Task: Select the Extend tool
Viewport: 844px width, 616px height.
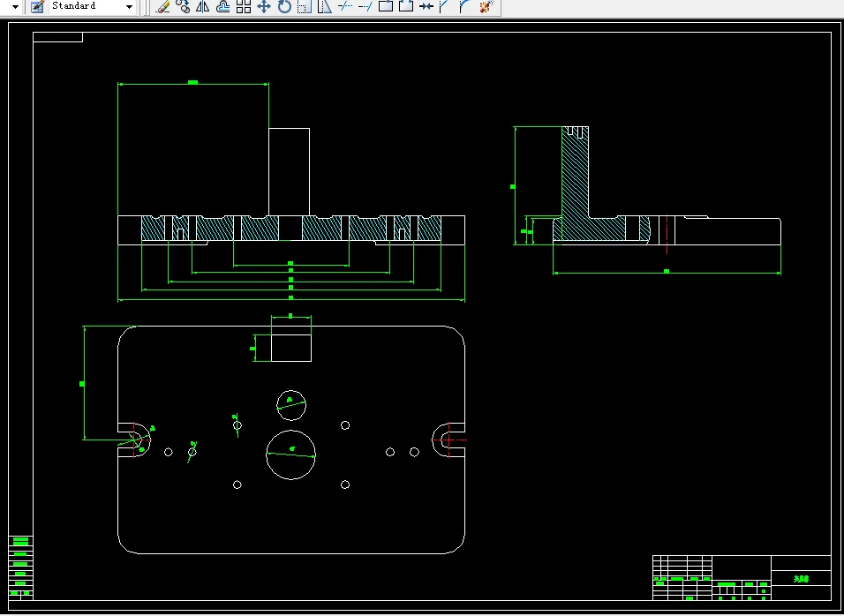Action: pos(365,6)
